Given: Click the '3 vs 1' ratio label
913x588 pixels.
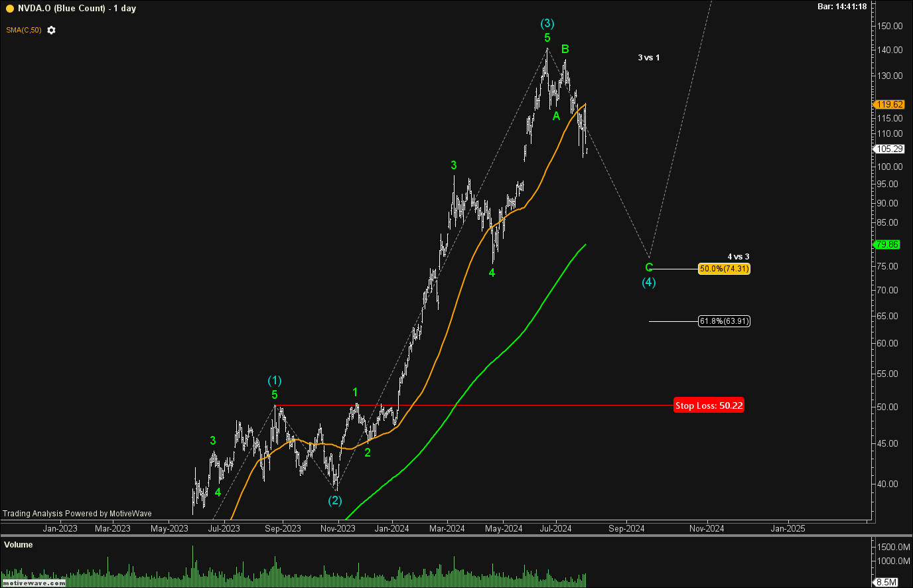Looking at the screenshot, I should (x=649, y=58).
